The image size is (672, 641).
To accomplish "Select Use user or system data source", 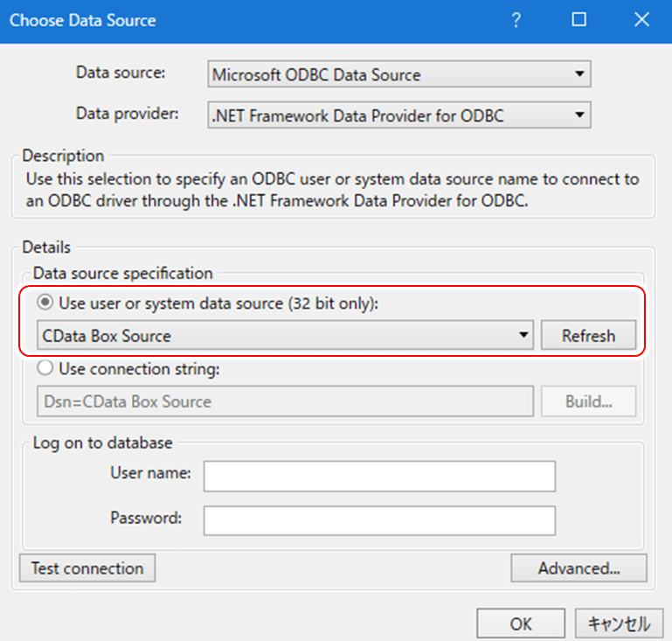I will pyautogui.click(x=45, y=303).
